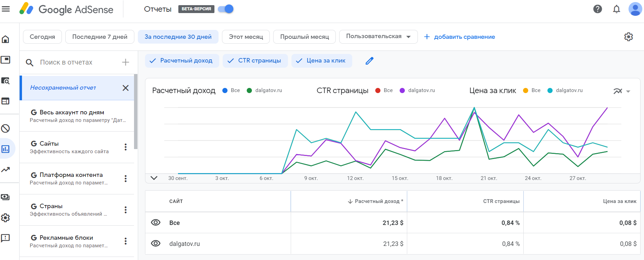The width and height of the screenshot is (644, 260).
Task: Select the Прошлый месяц date button
Action: pyautogui.click(x=304, y=37)
